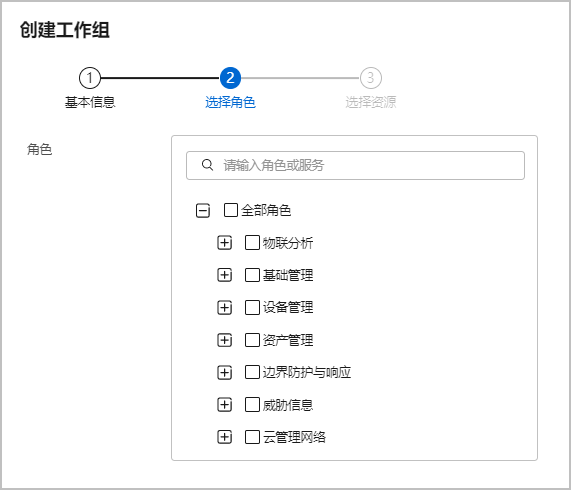Jump to step 3 选择资源 circle
The width and height of the screenshot is (571, 490).
tap(371, 78)
